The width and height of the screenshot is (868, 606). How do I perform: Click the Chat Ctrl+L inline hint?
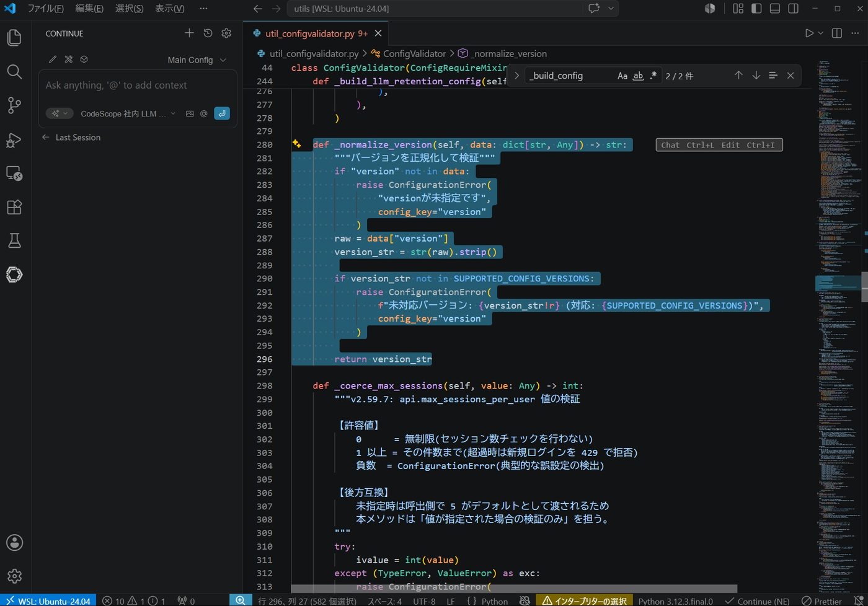coord(688,145)
